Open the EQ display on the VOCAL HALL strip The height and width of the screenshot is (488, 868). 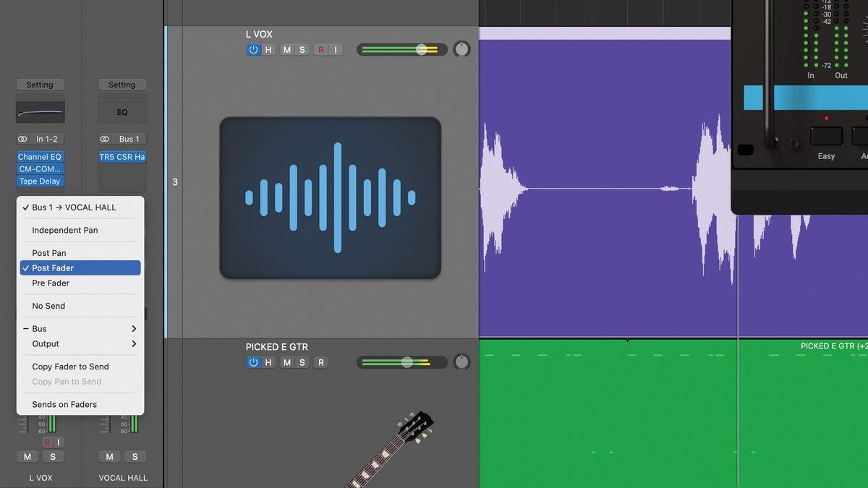[122, 111]
